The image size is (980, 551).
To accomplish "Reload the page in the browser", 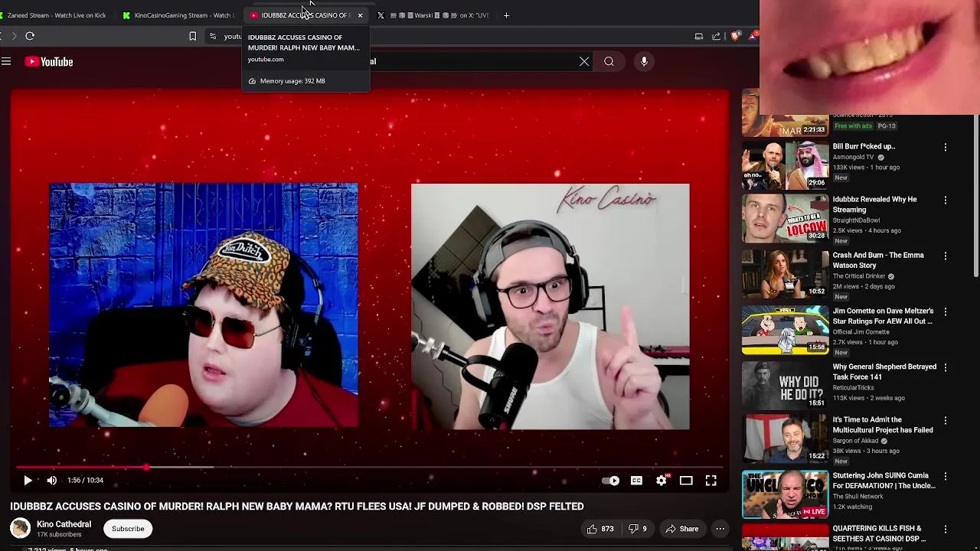I will [30, 36].
